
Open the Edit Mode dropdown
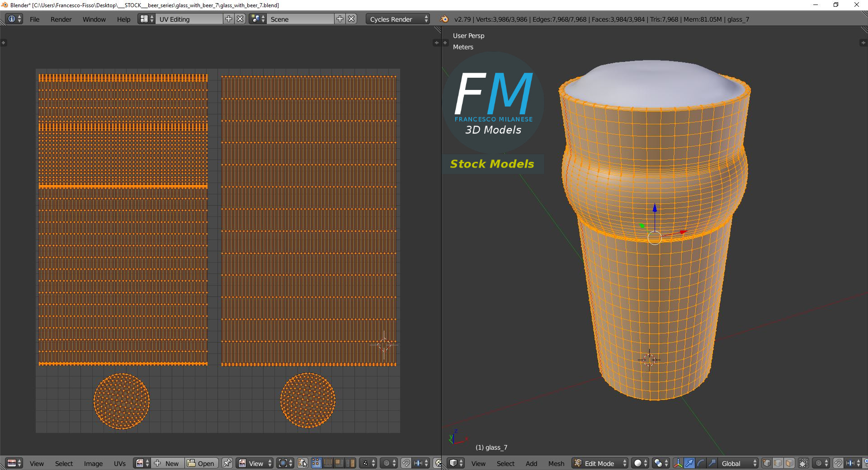pyautogui.click(x=600, y=463)
